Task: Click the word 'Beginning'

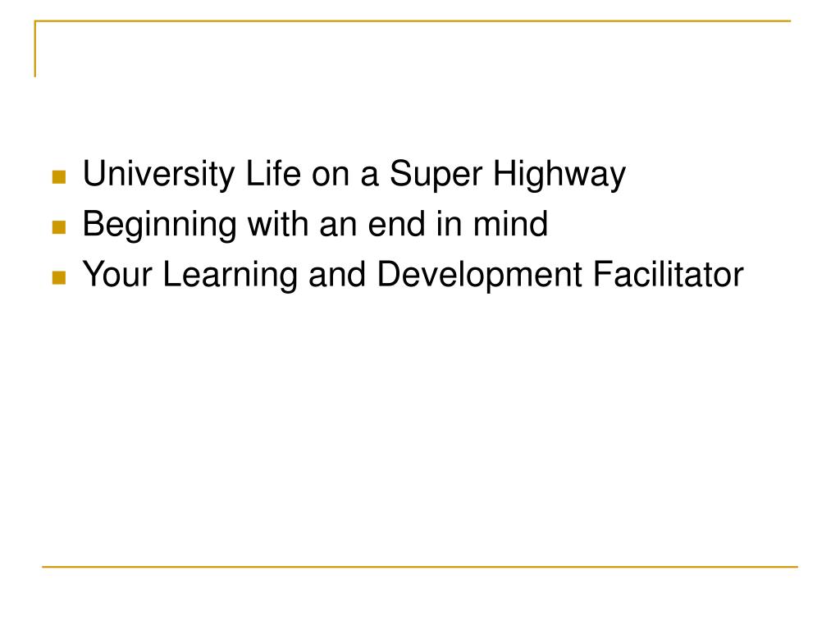Action: (x=160, y=226)
